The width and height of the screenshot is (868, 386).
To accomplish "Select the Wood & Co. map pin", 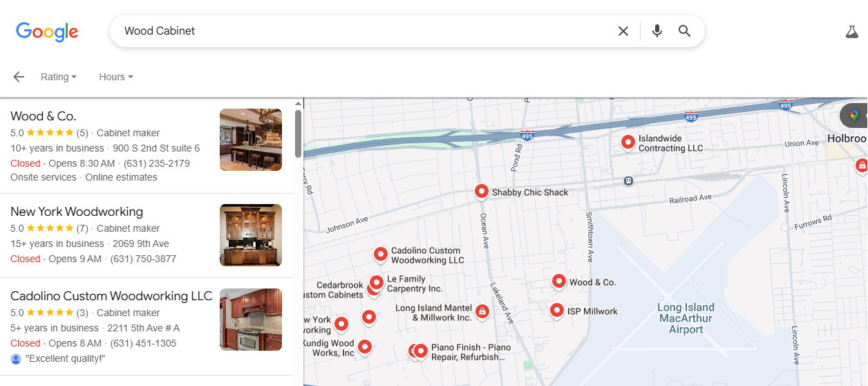I will tap(559, 282).
